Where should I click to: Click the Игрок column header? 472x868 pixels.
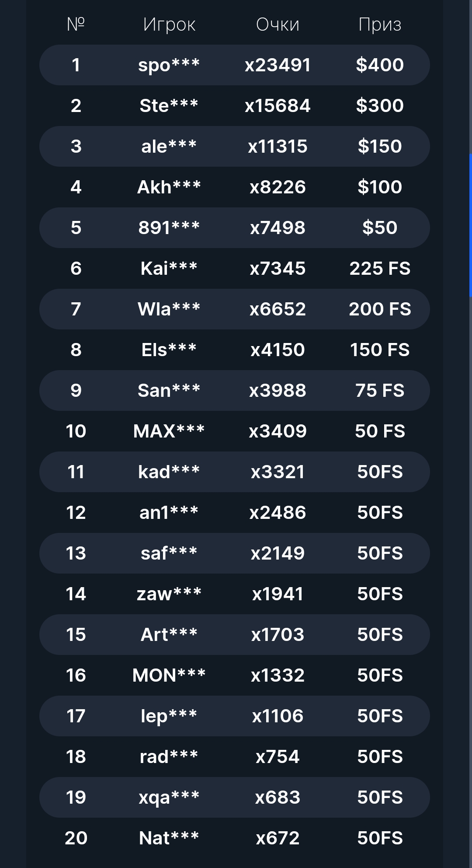(x=169, y=25)
